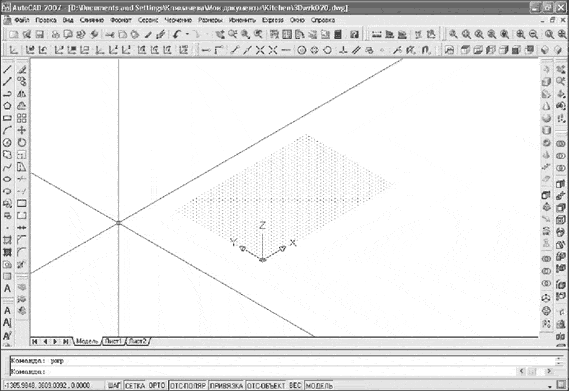Open the Размеры menu
Image resolution: width=569 pixels, height=391 pixels.
[x=210, y=20]
